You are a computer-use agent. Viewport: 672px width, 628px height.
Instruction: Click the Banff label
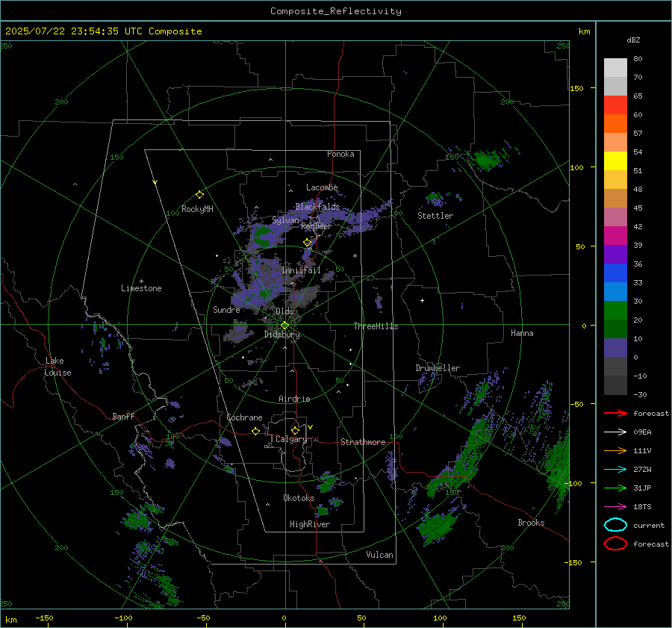[123, 417]
